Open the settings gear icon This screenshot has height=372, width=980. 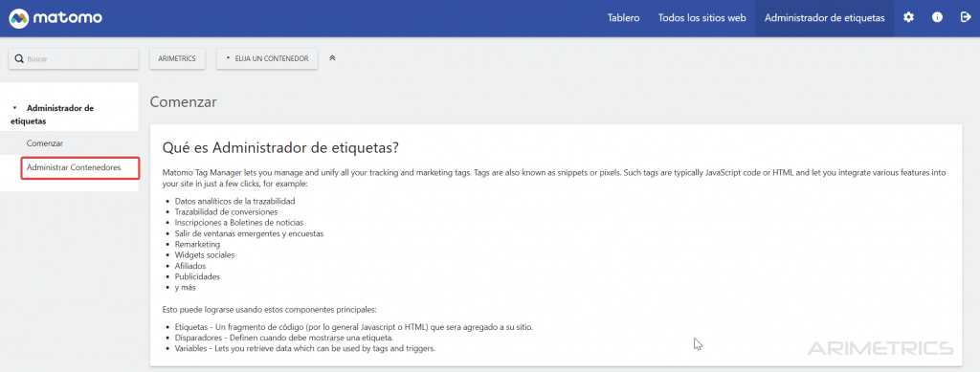click(909, 17)
